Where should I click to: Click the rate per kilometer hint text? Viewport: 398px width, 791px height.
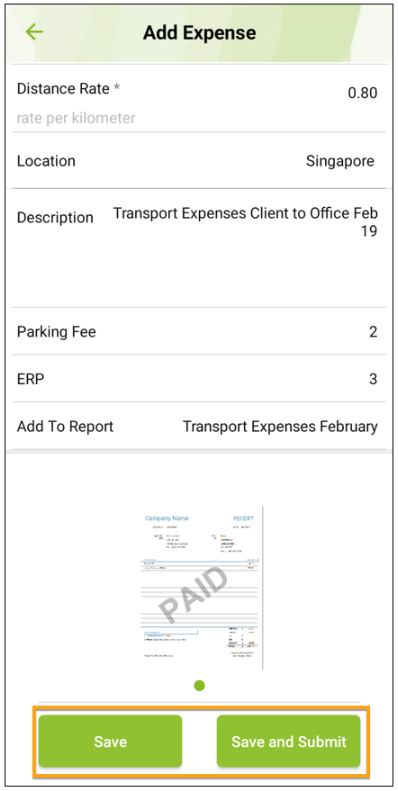tap(76, 119)
